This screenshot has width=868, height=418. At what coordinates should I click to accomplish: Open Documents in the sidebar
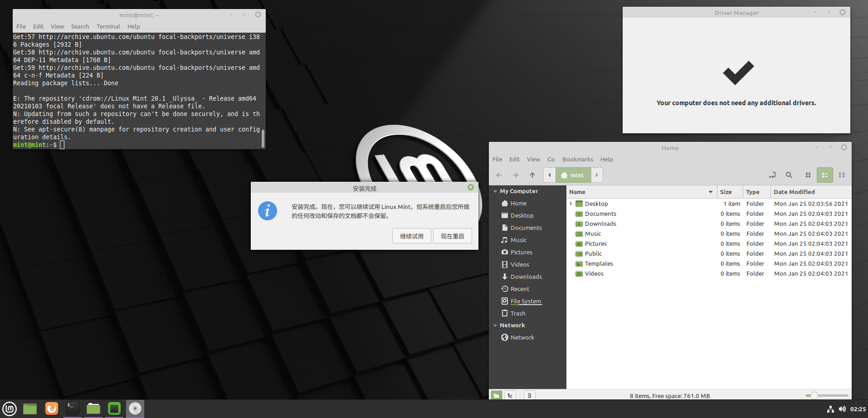[526, 228]
